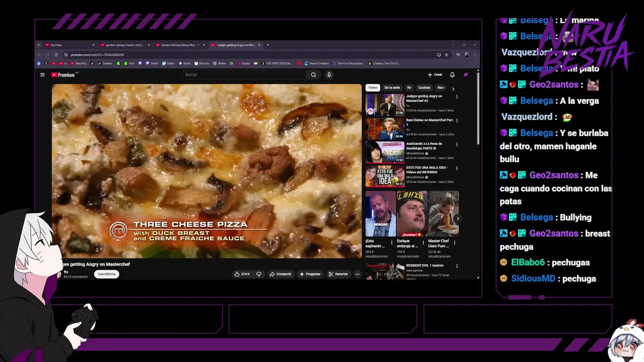The image size is (644, 362).
Task: Dislike the video with the thumbs-down
Action: 259,274
